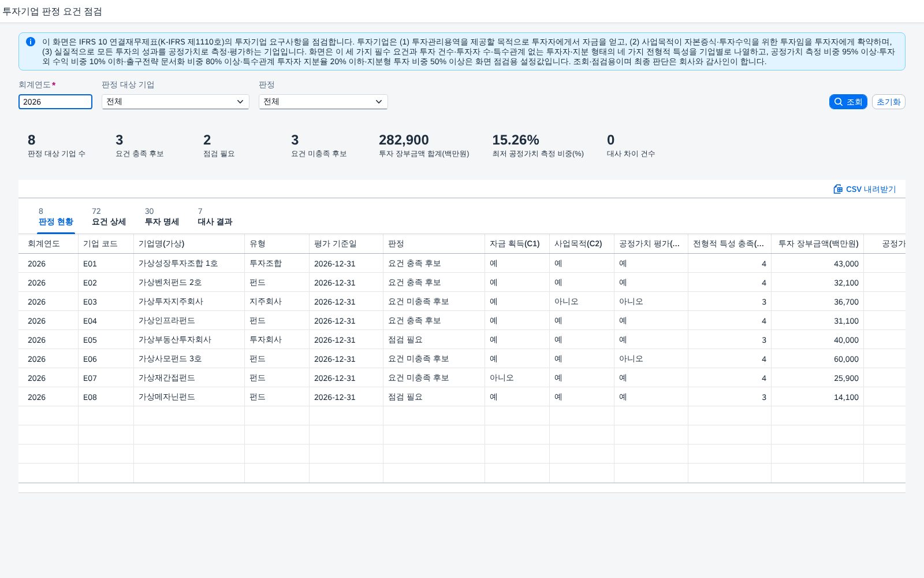Select the E06 가상사모펀드 3호 row
This screenshot has height=578, width=924.
coord(462,359)
